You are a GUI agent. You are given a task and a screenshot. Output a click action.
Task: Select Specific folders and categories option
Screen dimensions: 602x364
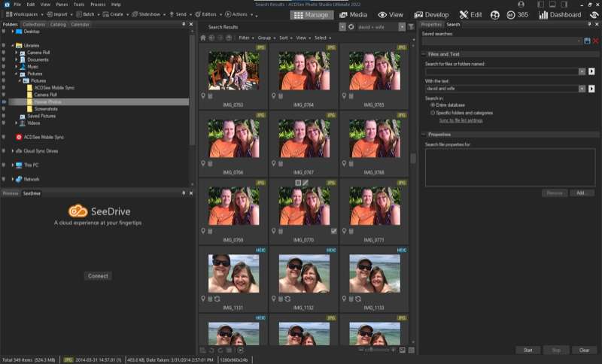(x=433, y=113)
